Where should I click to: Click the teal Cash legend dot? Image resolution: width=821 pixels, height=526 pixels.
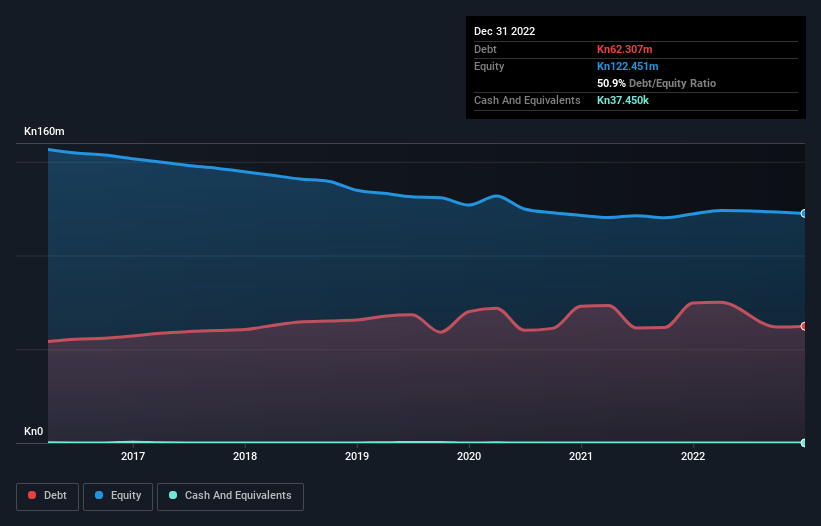(173, 495)
